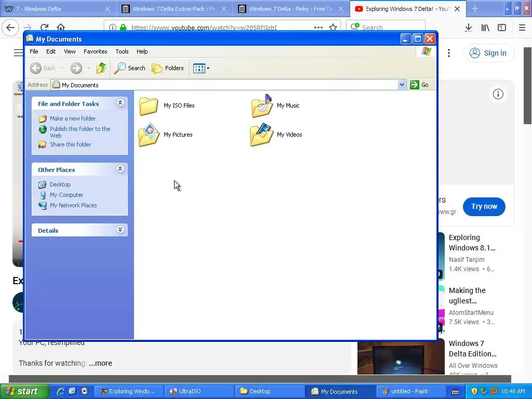Expand description with ...more link
The image size is (532, 399).
[100, 363]
